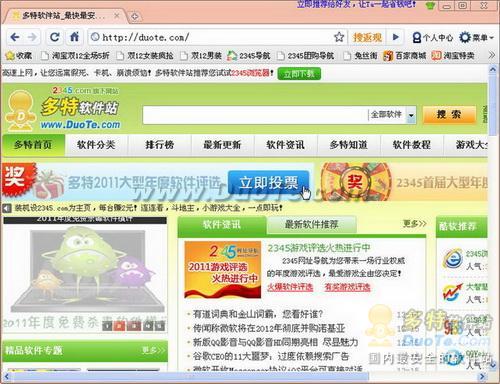The width and height of the screenshot is (500, 384).
Task: Open the 排行榜 navigation item
Action: [x=160, y=145]
